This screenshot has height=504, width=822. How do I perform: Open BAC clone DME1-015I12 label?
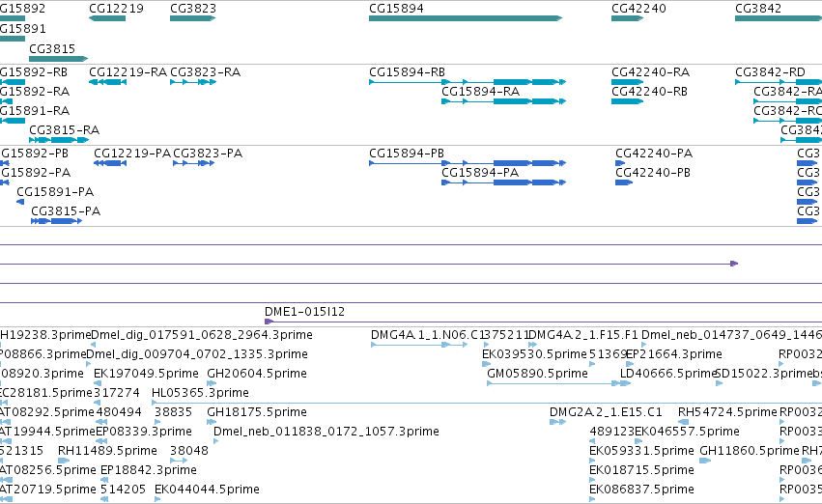pos(305,312)
